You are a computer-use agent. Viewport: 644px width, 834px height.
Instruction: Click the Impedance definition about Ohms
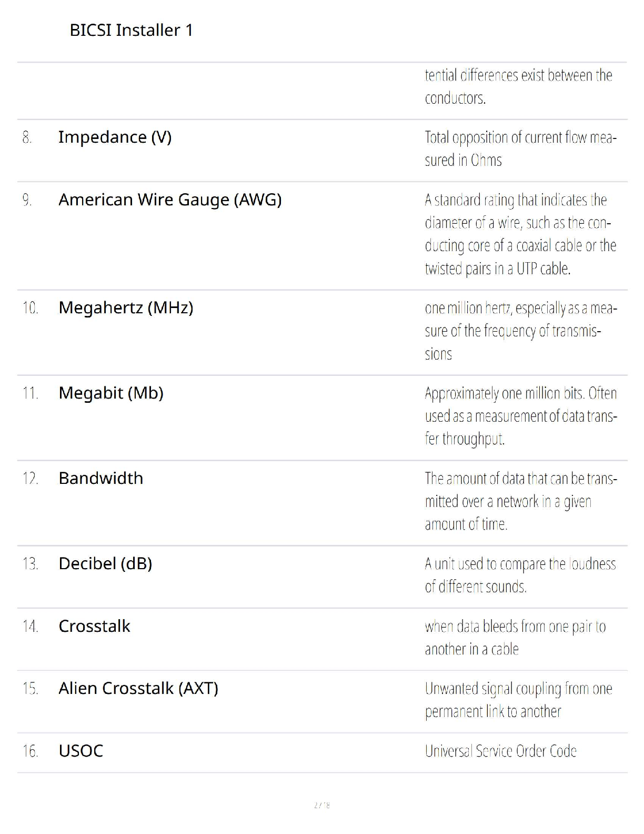520,148
